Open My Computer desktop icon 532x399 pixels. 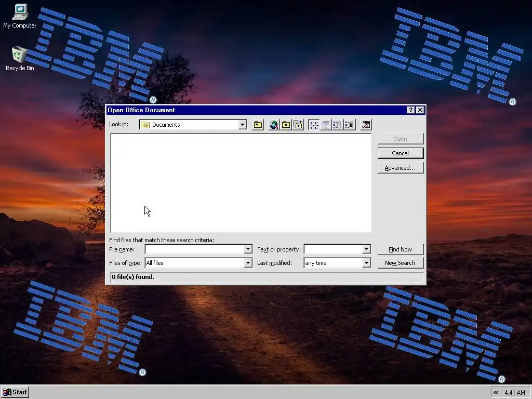[x=20, y=16]
